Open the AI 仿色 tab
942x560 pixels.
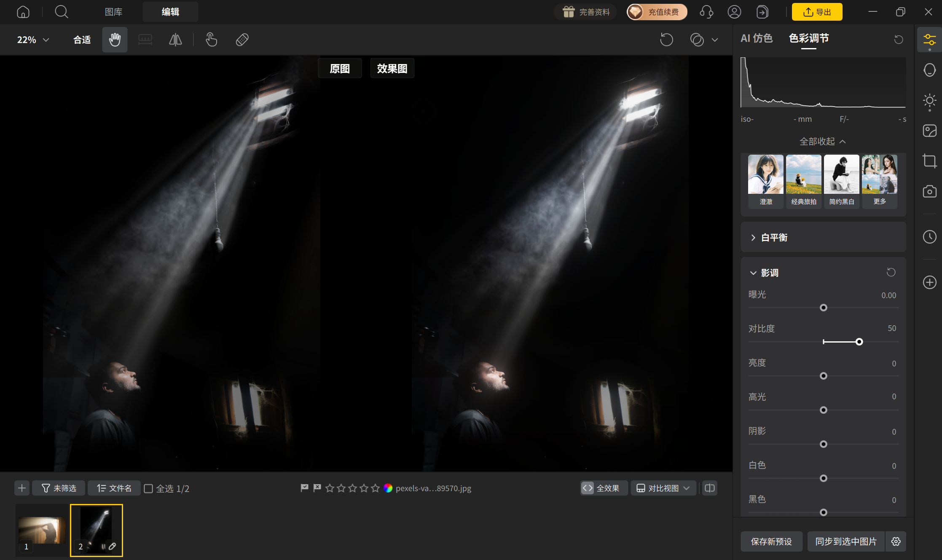click(757, 39)
